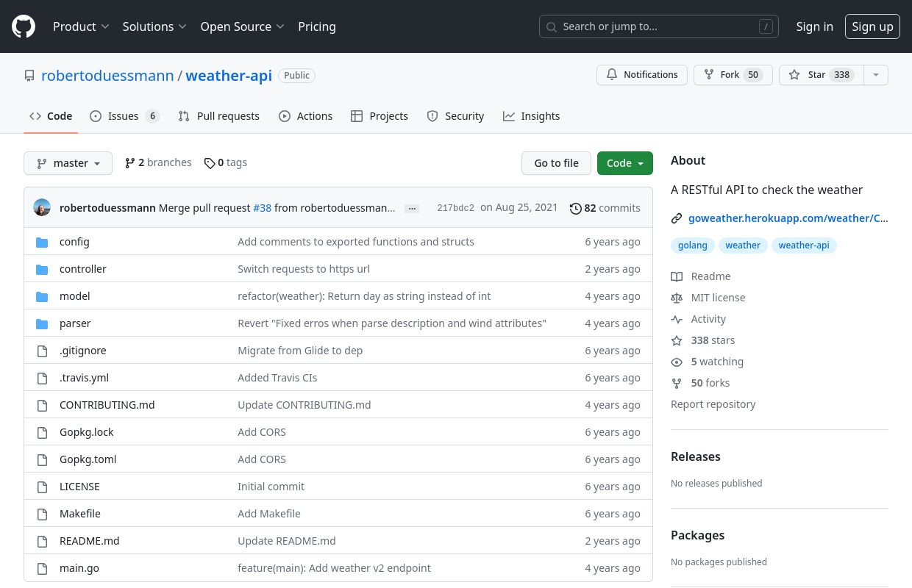Switch to the Pull requests tab

point(219,116)
